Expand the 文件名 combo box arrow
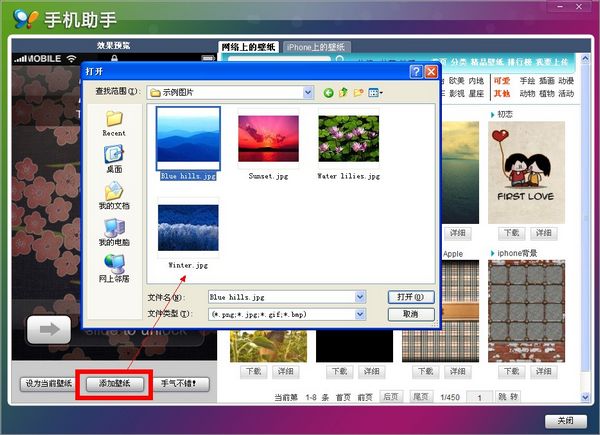The height and width of the screenshot is (435, 600). click(x=360, y=297)
